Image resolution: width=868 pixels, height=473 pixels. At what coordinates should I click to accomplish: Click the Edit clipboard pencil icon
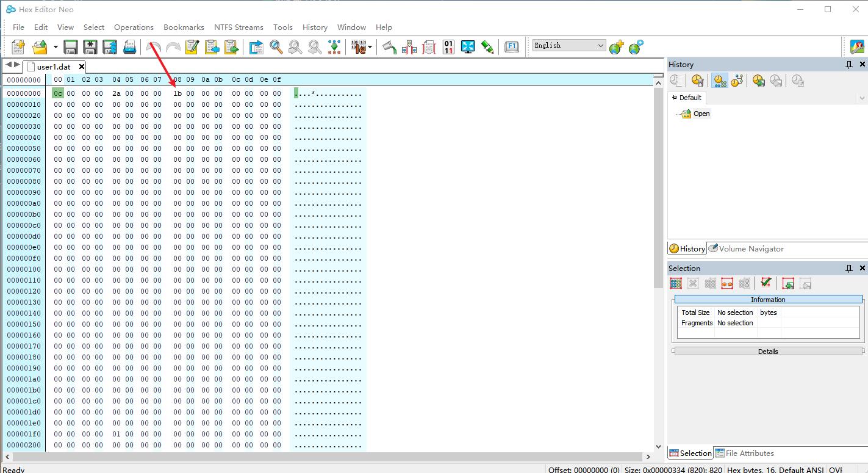pos(192,47)
